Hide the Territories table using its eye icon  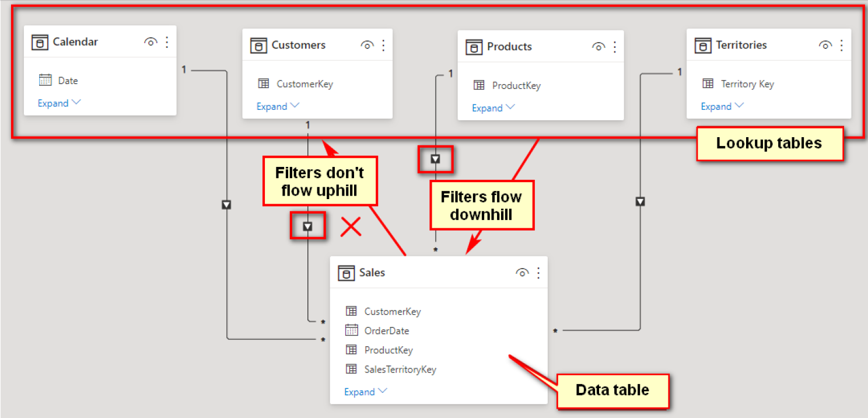pyautogui.click(x=825, y=45)
